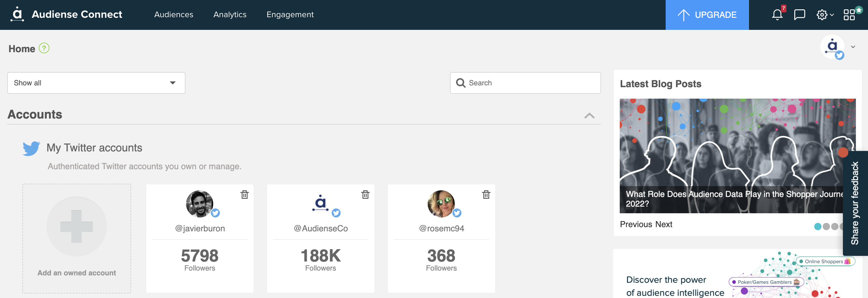Open the chat messages icon
Screen dimensions: 868x298
(799, 15)
